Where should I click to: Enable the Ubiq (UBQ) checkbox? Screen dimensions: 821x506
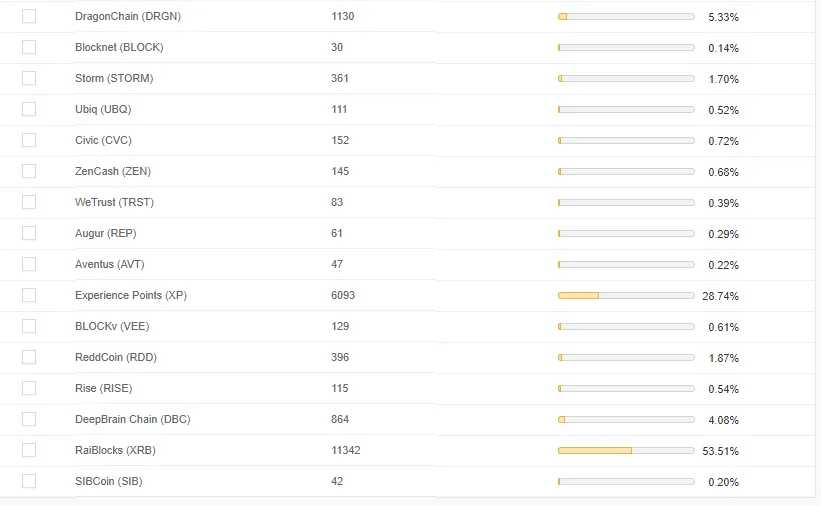point(28,109)
